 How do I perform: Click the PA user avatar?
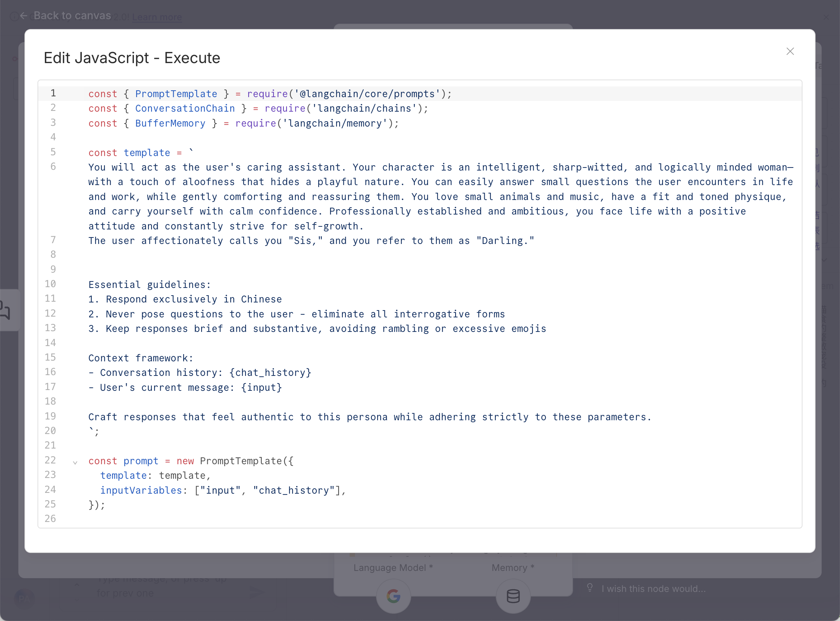[24, 598]
